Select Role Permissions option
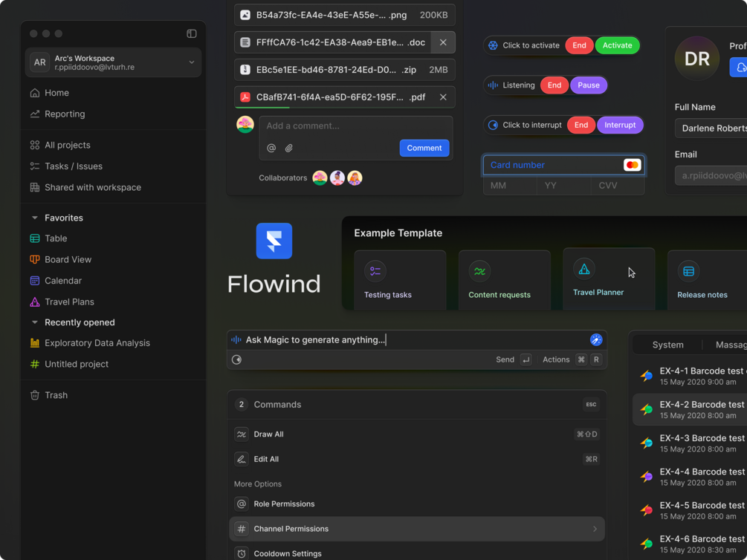Image resolution: width=747 pixels, height=560 pixels. click(416, 504)
